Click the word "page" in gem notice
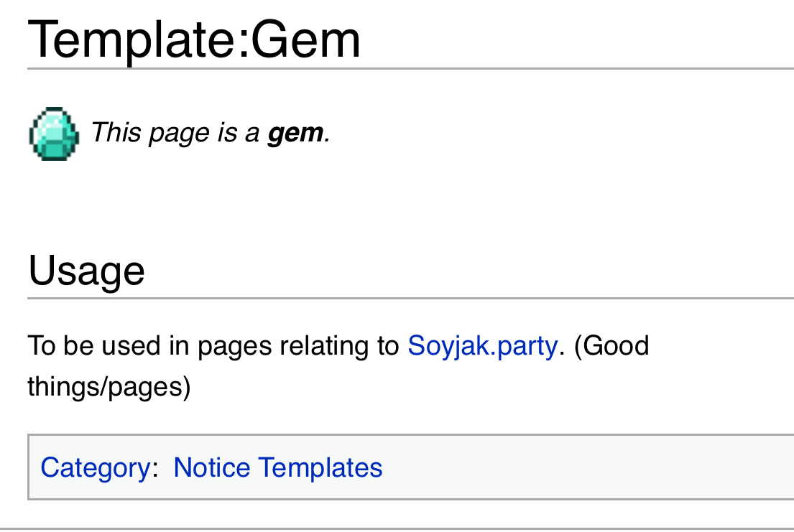This screenshot has height=532, width=794. coord(174,133)
